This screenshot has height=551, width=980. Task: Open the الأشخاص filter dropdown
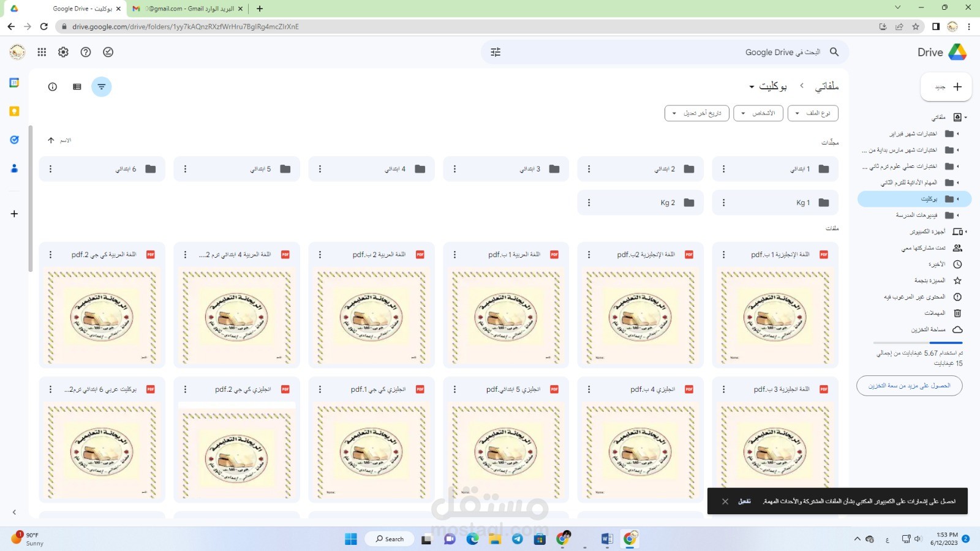pos(758,113)
